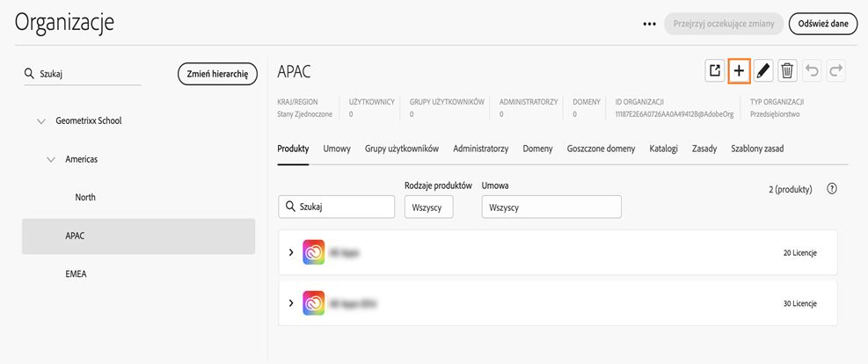Click the redo arrow icon

(x=835, y=71)
